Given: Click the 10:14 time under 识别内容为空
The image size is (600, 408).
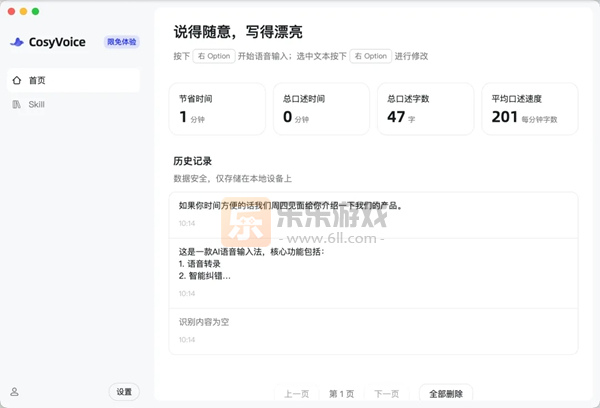Looking at the screenshot, I should click(x=187, y=339).
